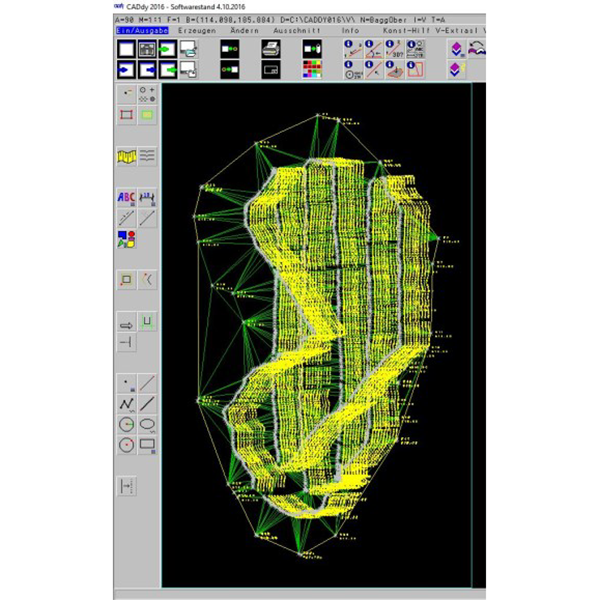Select the red-cornered rectangle tool
This screenshot has width=600, height=600.
(127, 115)
